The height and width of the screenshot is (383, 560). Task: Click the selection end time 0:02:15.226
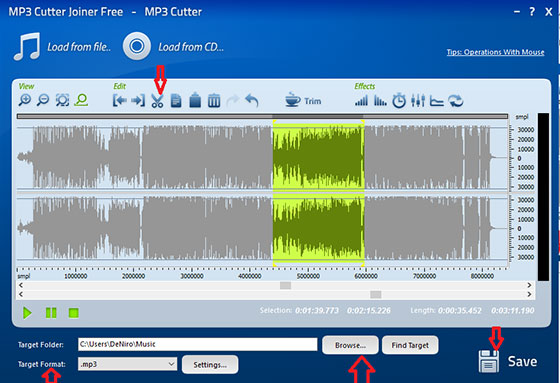coord(369,310)
